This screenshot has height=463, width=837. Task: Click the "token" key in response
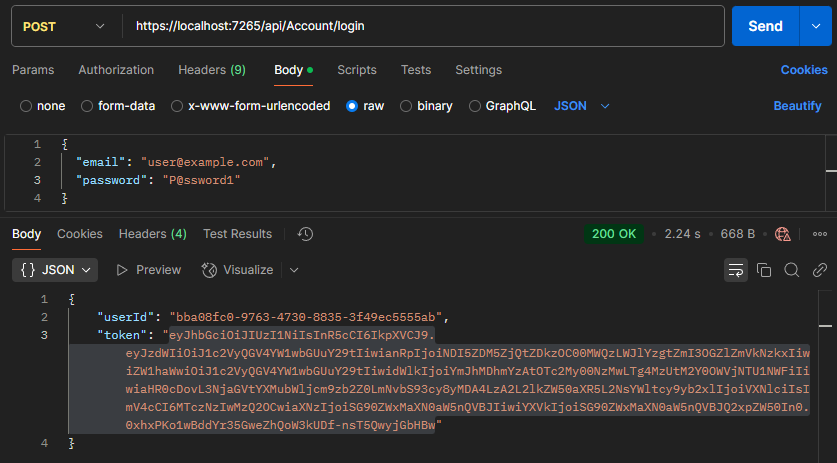pos(122,335)
